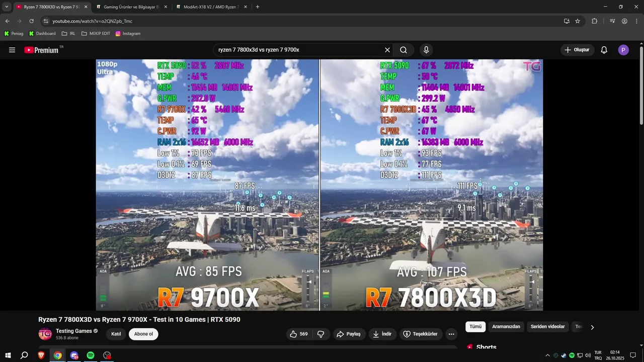The width and height of the screenshot is (644, 362).
Task: Select the Aramanızdan filter chip
Action: pyautogui.click(x=506, y=327)
